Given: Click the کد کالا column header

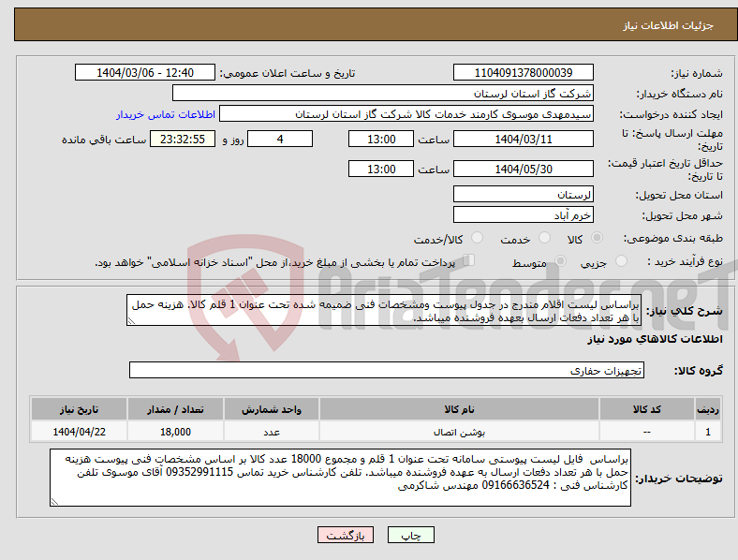Looking at the screenshot, I should click(x=647, y=409).
